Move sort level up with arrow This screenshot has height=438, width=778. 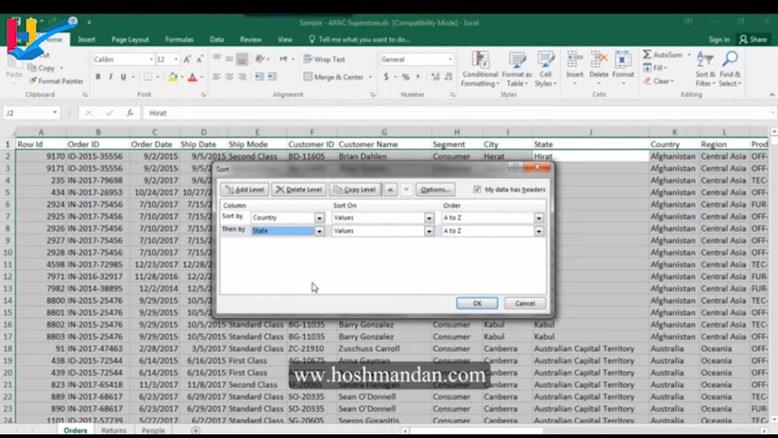click(390, 189)
